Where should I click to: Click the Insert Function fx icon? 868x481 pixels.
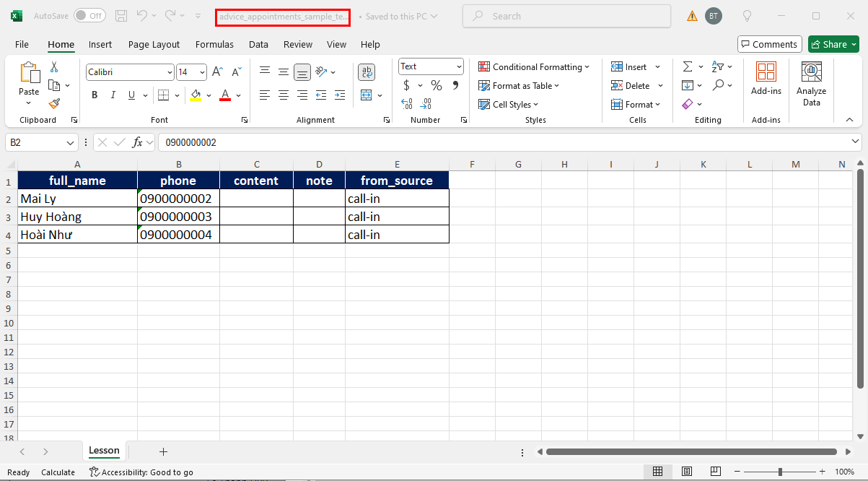[x=138, y=142]
